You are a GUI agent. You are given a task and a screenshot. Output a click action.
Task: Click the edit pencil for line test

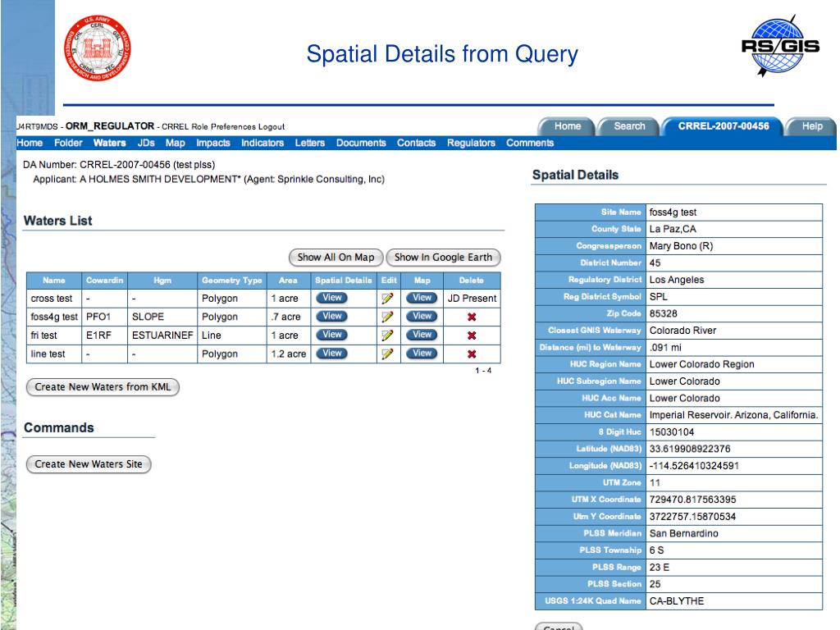pos(387,354)
